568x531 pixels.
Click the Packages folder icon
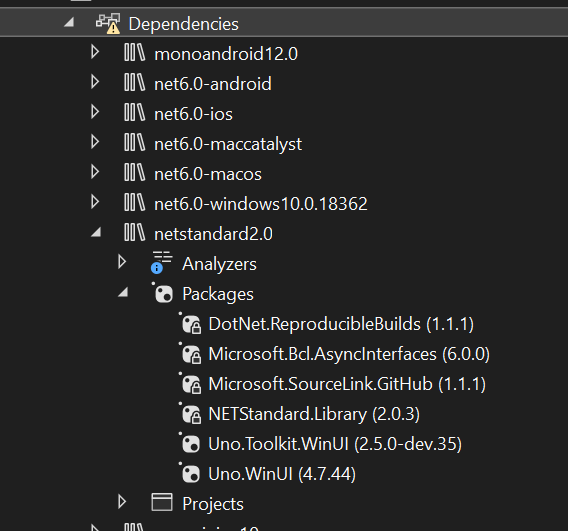click(x=162, y=293)
